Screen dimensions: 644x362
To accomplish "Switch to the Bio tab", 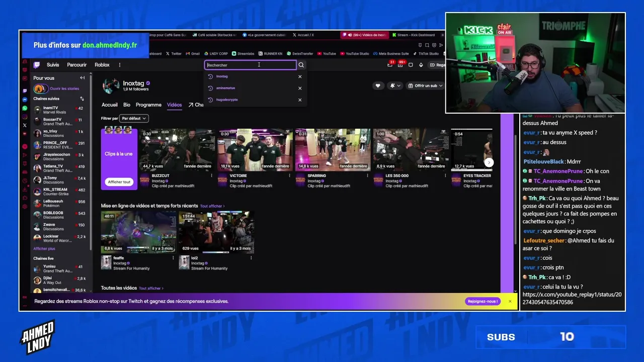I will [127, 105].
